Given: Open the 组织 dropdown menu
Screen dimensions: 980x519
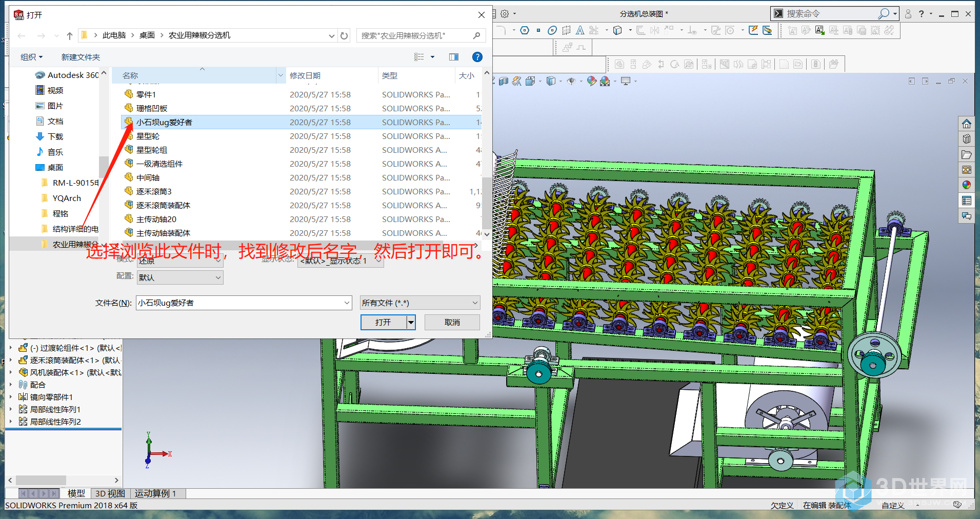Looking at the screenshot, I should point(31,57).
